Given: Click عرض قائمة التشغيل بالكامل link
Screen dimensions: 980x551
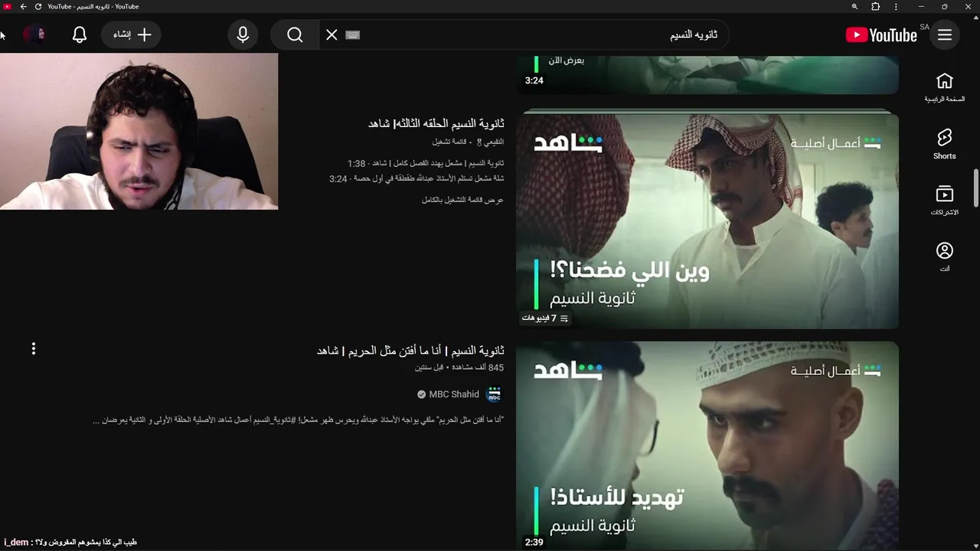Looking at the screenshot, I should 462,200.
